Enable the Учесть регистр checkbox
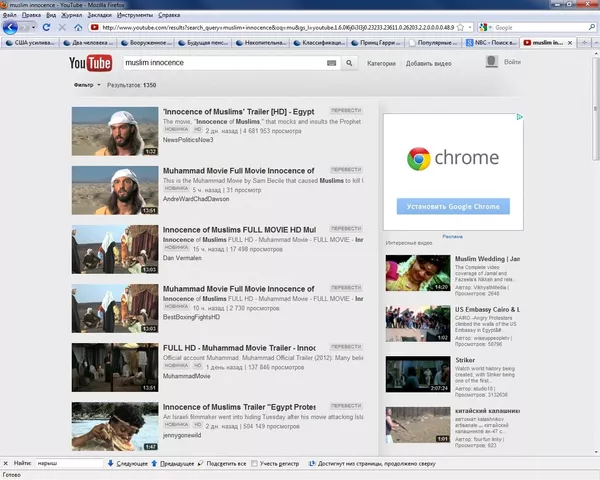The width and height of the screenshot is (600, 480). click(x=254, y=463)
